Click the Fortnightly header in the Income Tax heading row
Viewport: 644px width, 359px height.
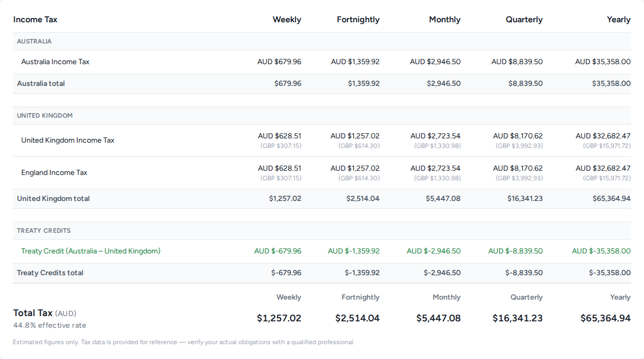tap(358, 20)
